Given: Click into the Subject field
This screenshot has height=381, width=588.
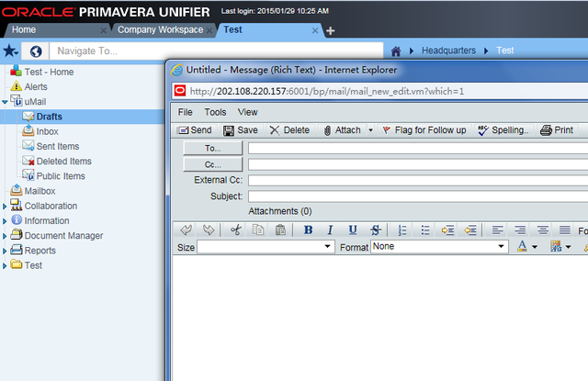Looking at the screenshot, I should (x=418, y=196).
